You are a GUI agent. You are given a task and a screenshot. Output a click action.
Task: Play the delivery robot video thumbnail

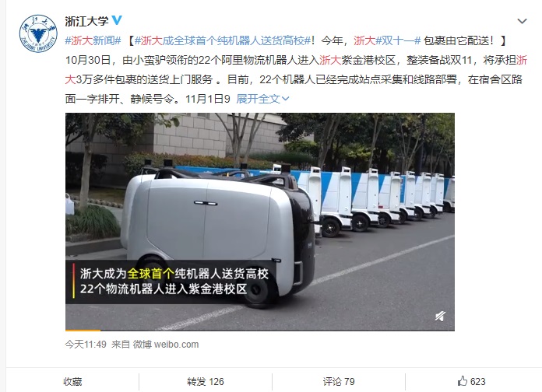coord(260,222)
